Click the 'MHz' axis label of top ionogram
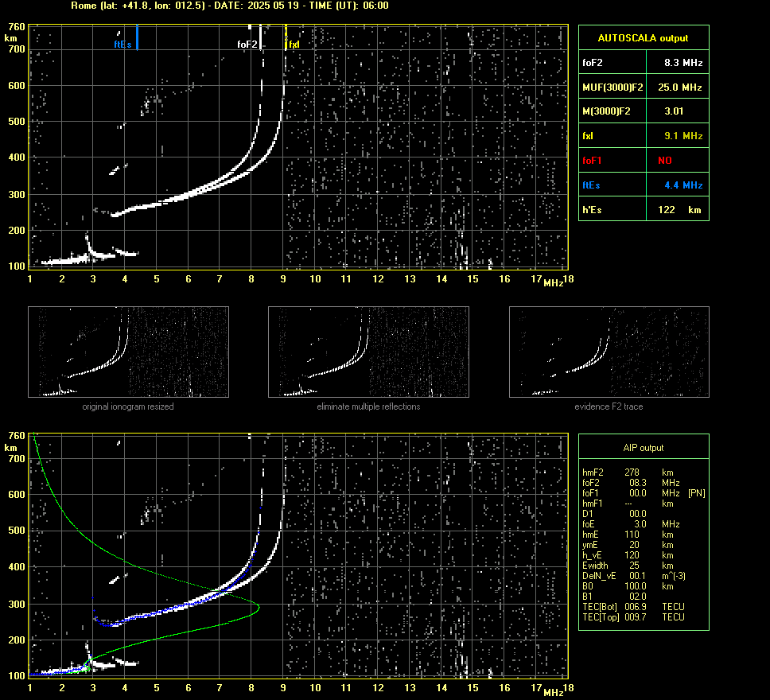770x700 pixels. (554, 283)
